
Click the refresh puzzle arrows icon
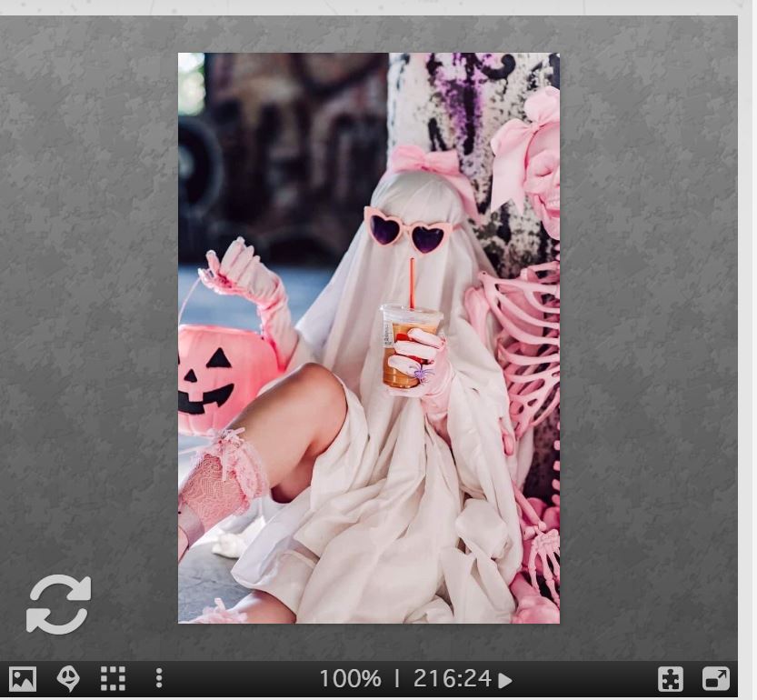[58, 605]
